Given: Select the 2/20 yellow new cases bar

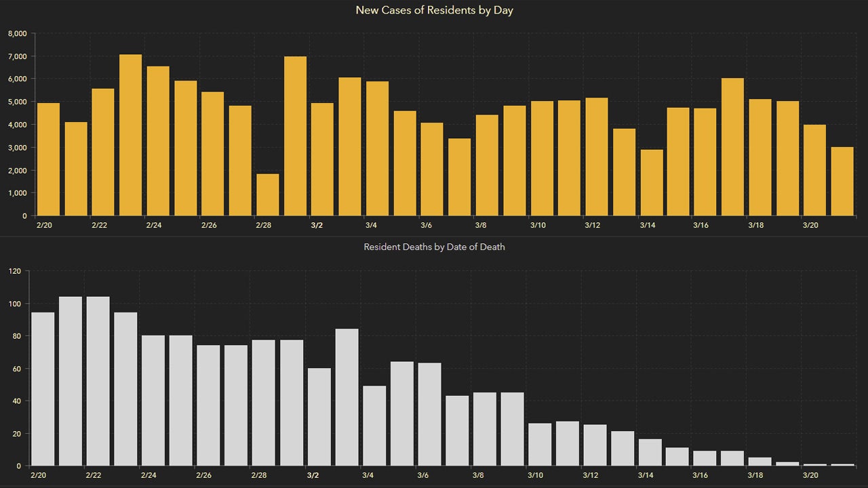Looking at the screenshot, I should (x=48, y=159).
